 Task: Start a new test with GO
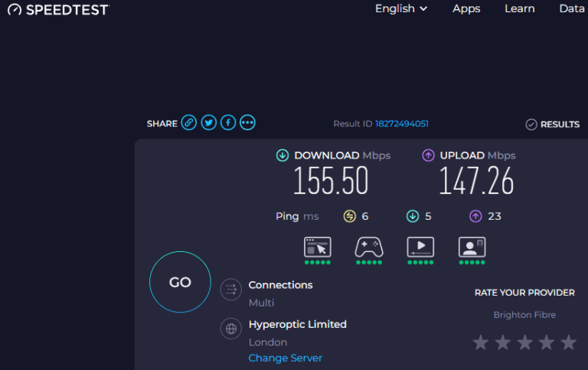tap(181, 282)
